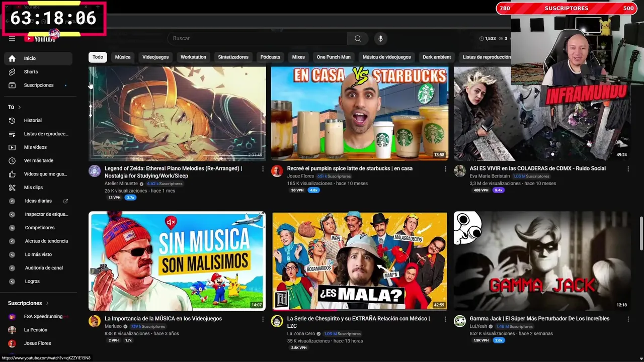Select the Música de videojuegos chip
The width and height of the screenshot is (644, 362).
(386, 57)
